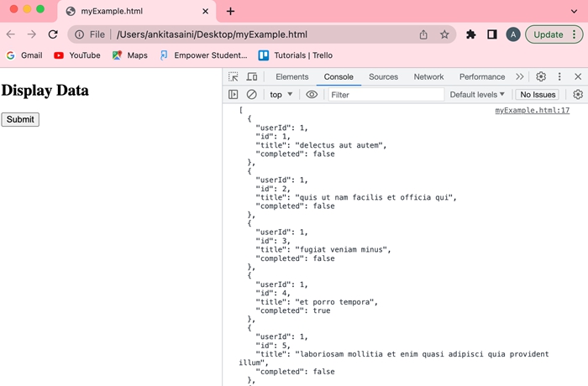
Task: Click the share page icon
Action: (423, 34)
